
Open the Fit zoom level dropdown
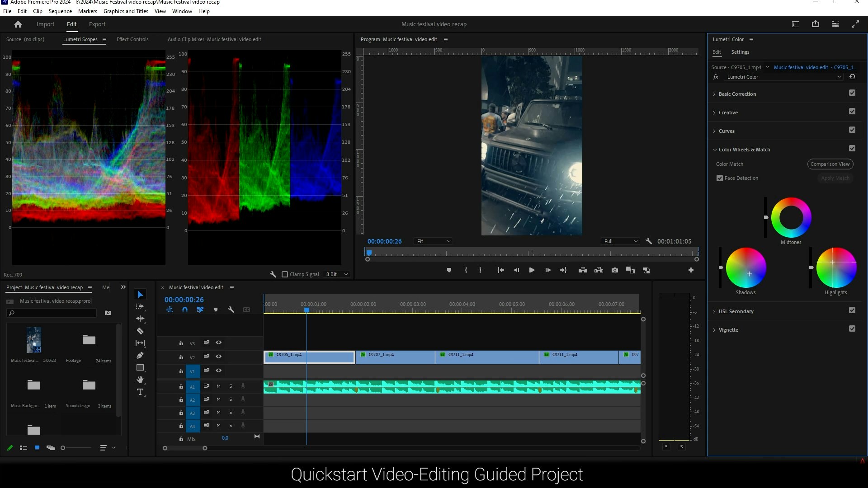433,241
